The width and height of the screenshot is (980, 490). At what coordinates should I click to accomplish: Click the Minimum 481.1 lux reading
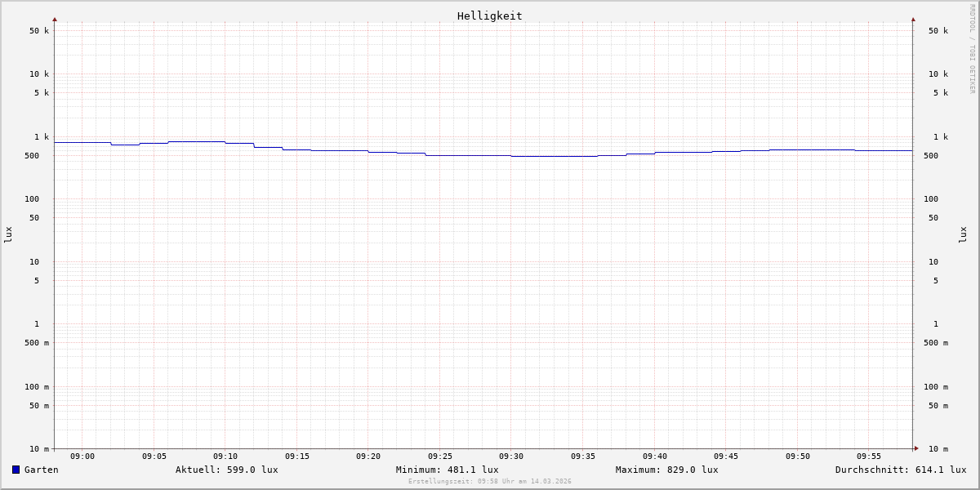[x=447, y=470]
